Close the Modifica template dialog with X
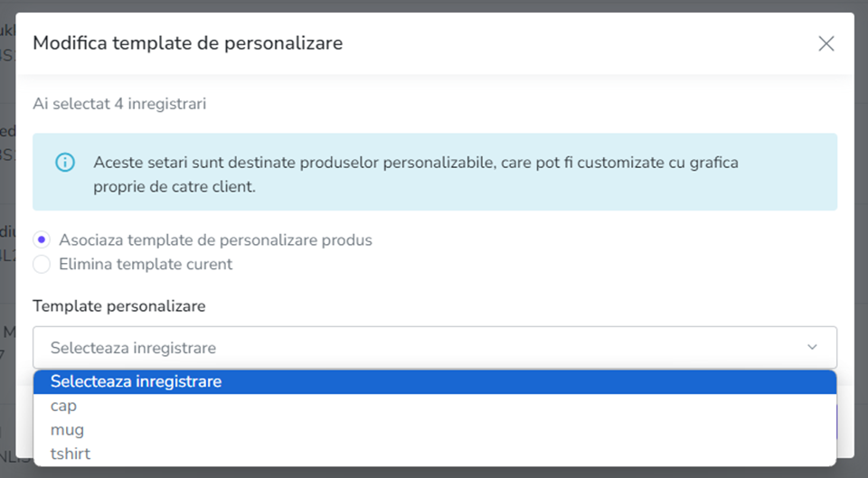Viewport: 868px width, 478px height. (x=826, y=43)
